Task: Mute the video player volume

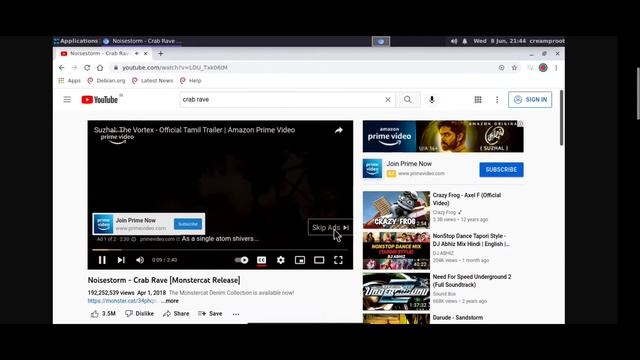Action: point(140,260)
